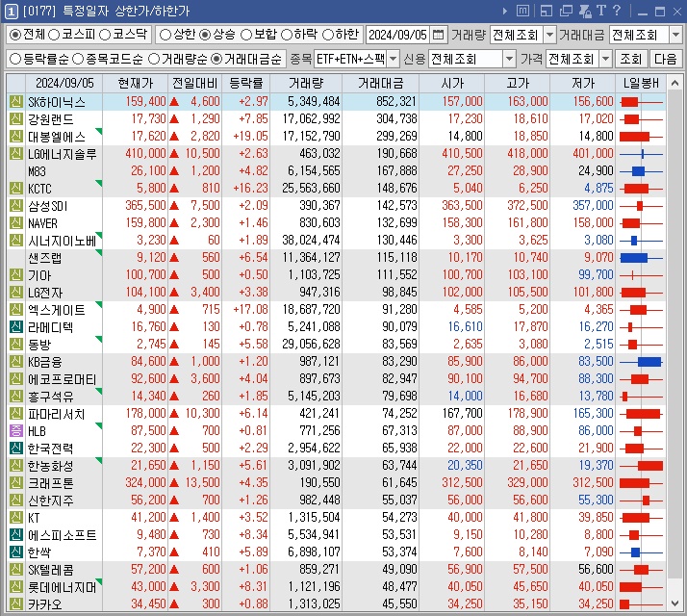Click the date field 2024/09/05
Viewport: 687px width, 616px height.
[x=397, y=35]
